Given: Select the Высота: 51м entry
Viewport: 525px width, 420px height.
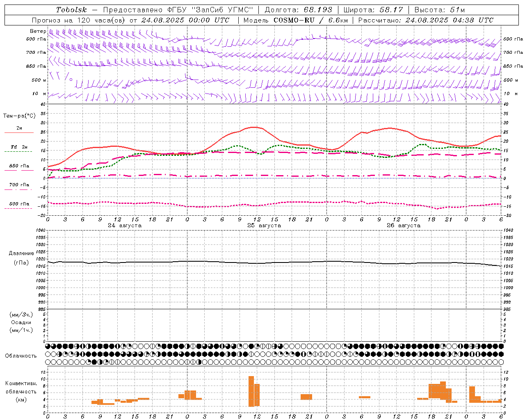Looking at the screenshot, I should click(x=440, y=10).
